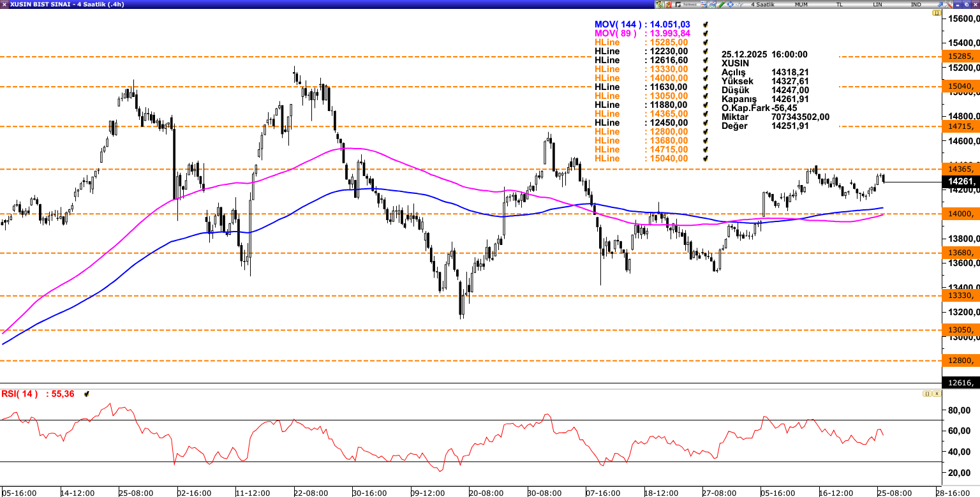
Task: Click the green pencil drawing tool icon
Action: (721, 4)
